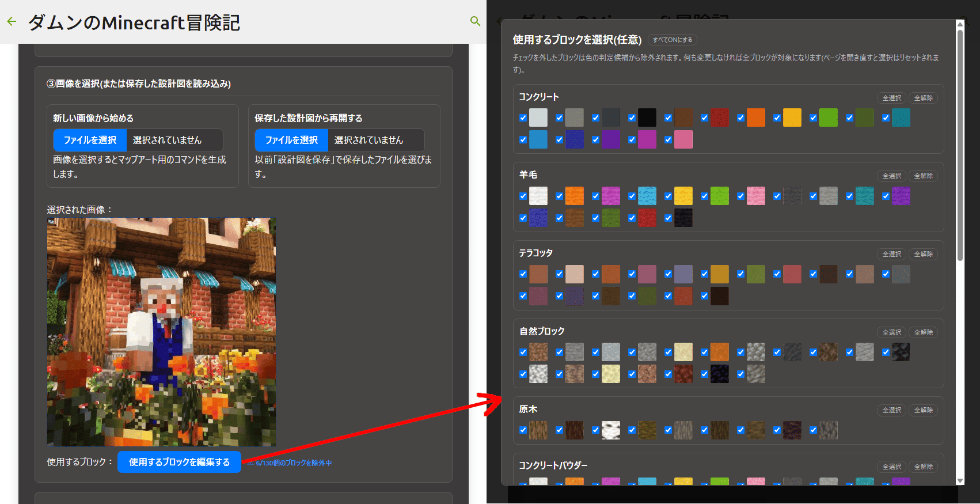This screenshot has height=504, width=980.
Task: Select the black concrete block swatch
Action: pos(647,118)
